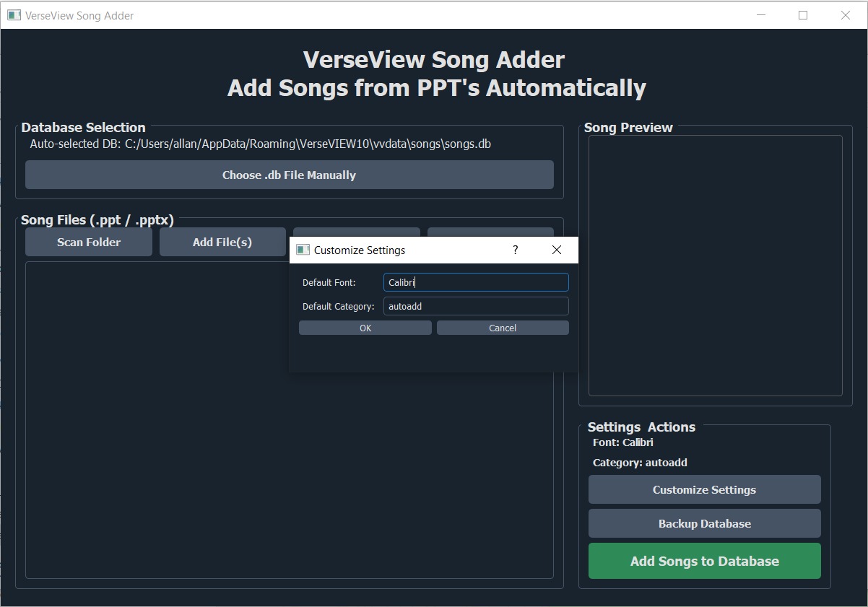Image resolution: width=868 pixels, height=607 pixels.
Task: Confirm settings by clicking OK
Action: (x=365, y=327)
